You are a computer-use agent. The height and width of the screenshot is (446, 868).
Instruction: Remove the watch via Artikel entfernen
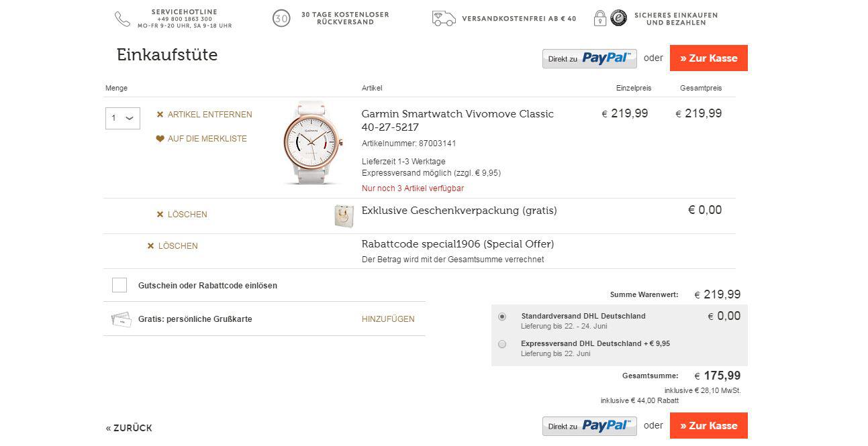pos(210,115)
